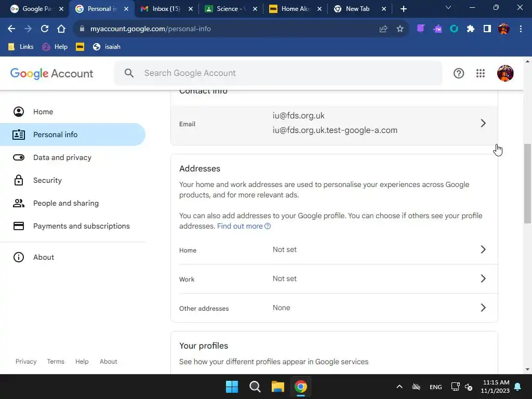Open the yellow IMDb-style bookmark icon
532x399 pixels.
click(x=80, y=47)
